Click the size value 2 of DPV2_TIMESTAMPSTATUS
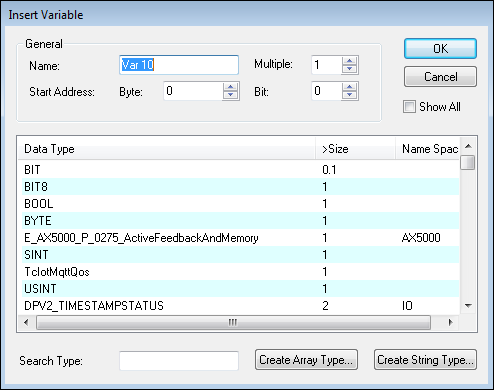Image resolution: width=494 pixels, height=390 pixels. click(x=325, y=306)
